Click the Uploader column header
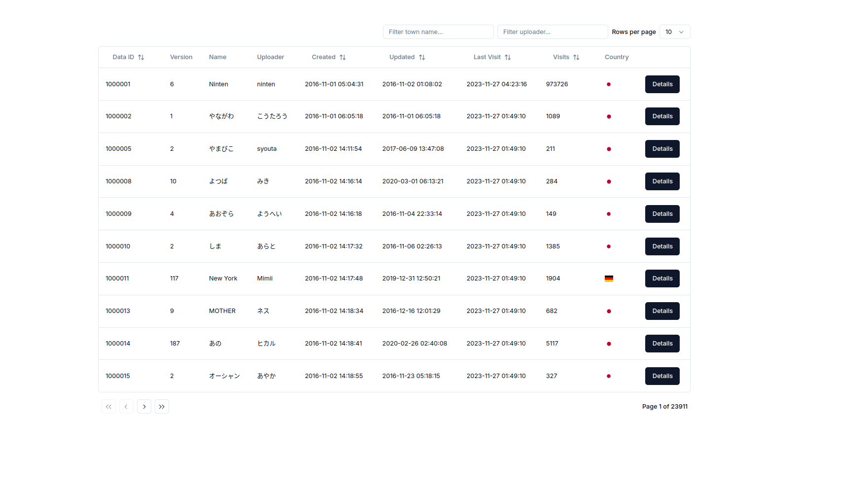Image resolution: width=868 pixels, height=487 pixels. pyautogui.click(x=271, y=57)
